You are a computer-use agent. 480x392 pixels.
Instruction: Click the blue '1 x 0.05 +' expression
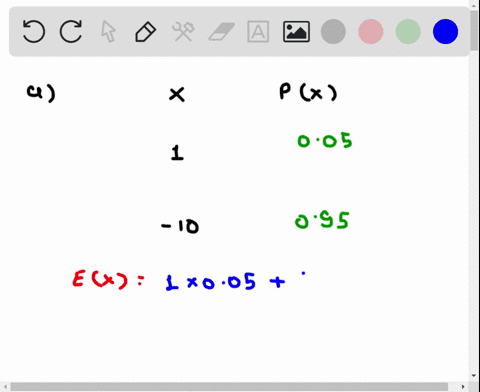225,282
